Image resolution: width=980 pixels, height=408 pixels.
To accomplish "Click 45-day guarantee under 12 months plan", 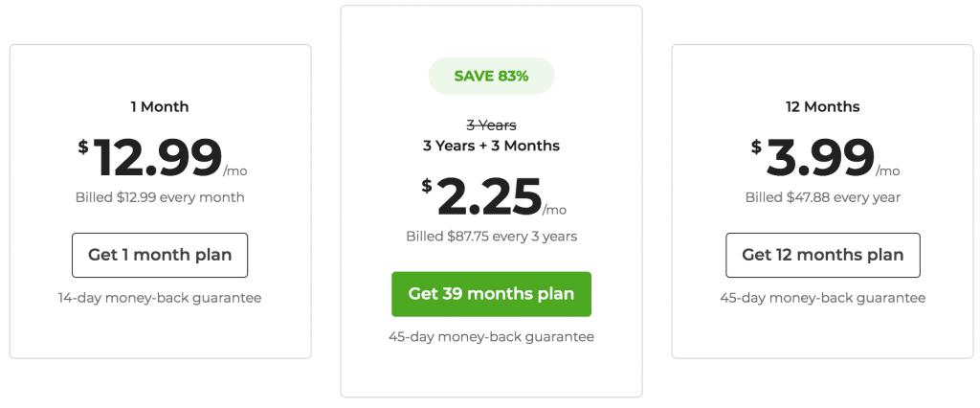I will 822,298.
